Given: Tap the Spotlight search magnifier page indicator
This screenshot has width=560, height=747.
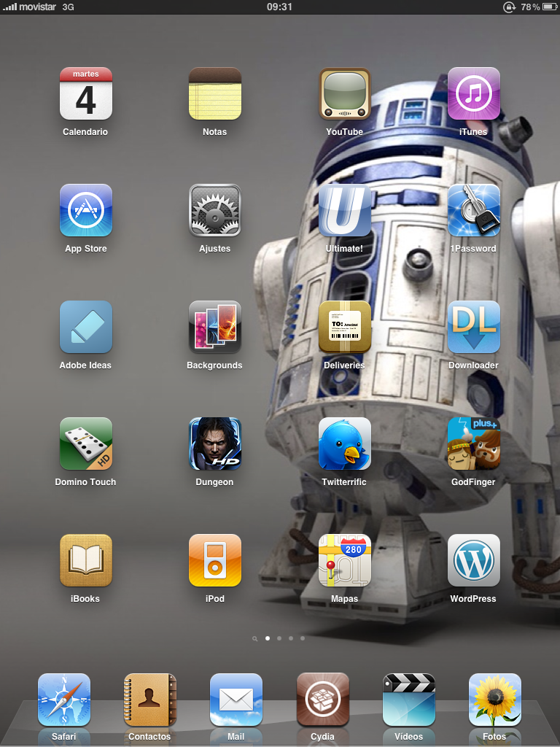Looking at the screenshot, I should [254, 638].
